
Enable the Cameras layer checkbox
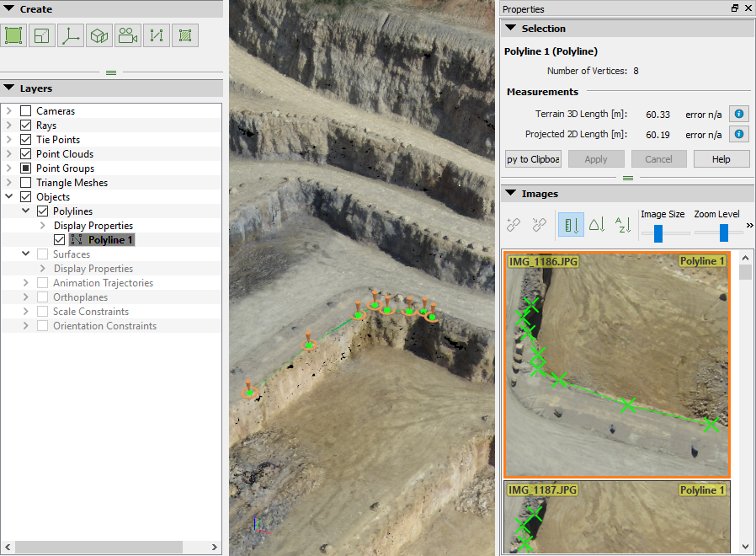(x=25, y=111)
